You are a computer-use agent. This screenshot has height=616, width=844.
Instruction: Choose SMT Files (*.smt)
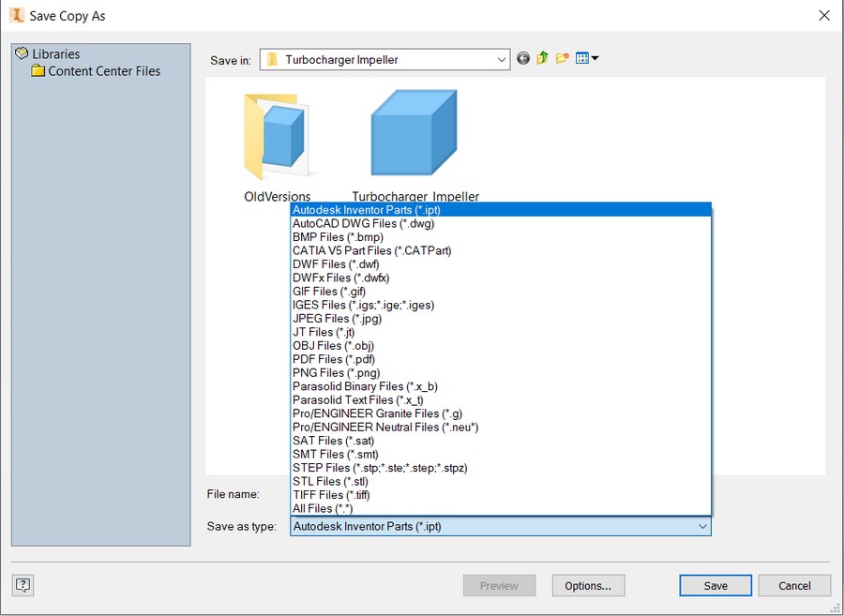pyautogui.click(x=501, y=454)
